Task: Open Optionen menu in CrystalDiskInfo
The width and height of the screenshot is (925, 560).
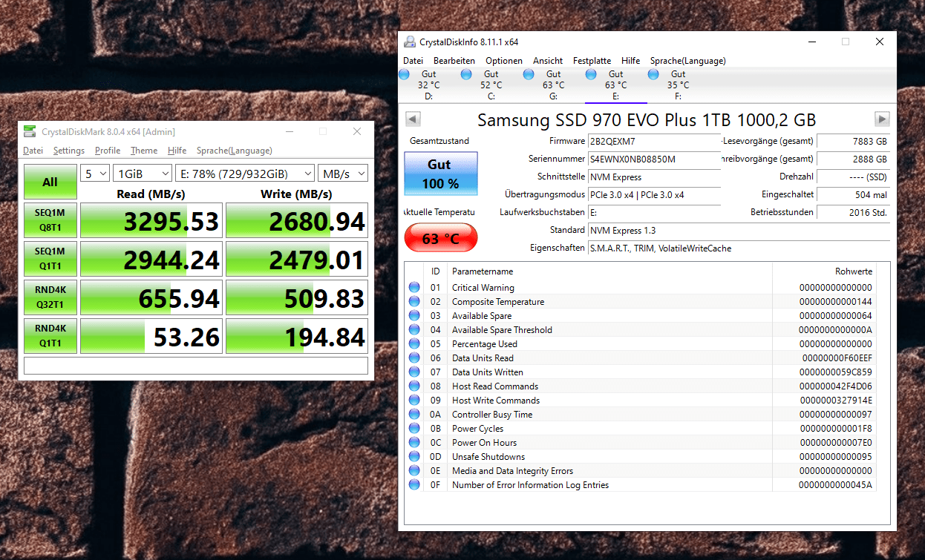Action: click(x=504, y=61)
